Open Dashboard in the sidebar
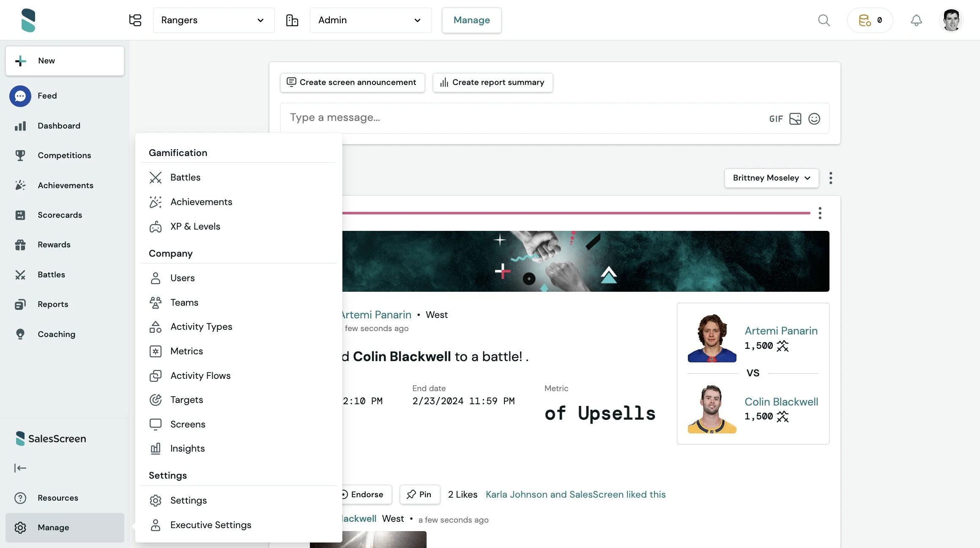 click(x=65, y=126)
